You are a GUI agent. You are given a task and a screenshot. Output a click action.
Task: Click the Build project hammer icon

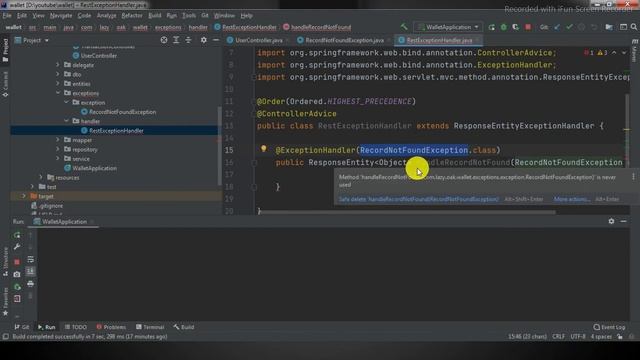(x=404, y=27)
